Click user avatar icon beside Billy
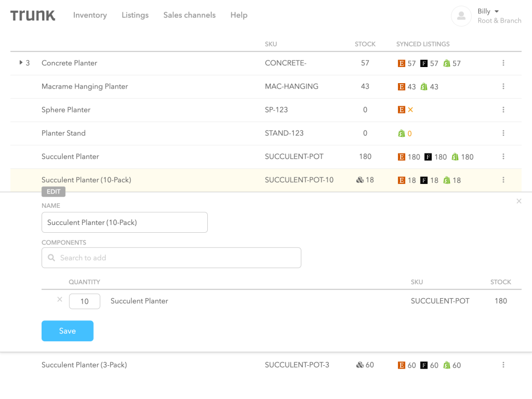Viewport: 532px width, 399px height. coord(461,16)
